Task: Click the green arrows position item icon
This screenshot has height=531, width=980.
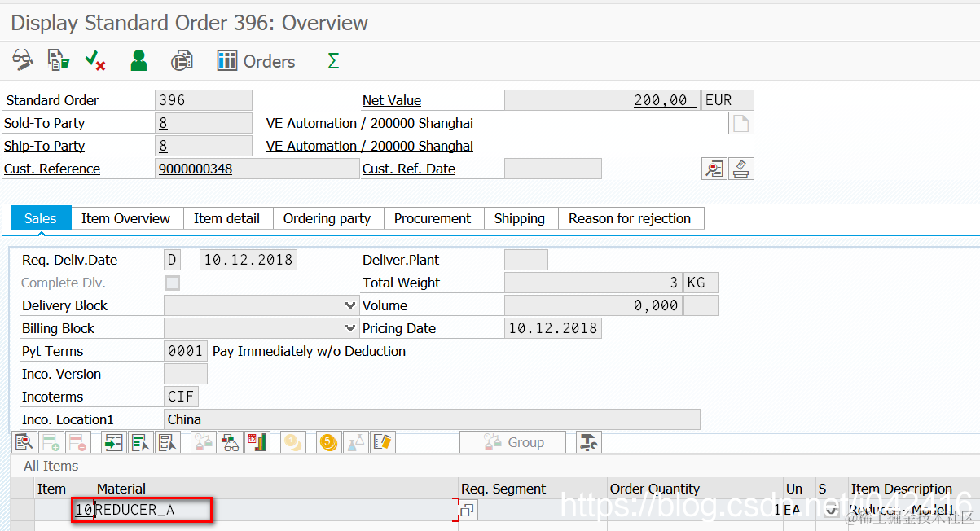Action: click(x=113, y=442)
